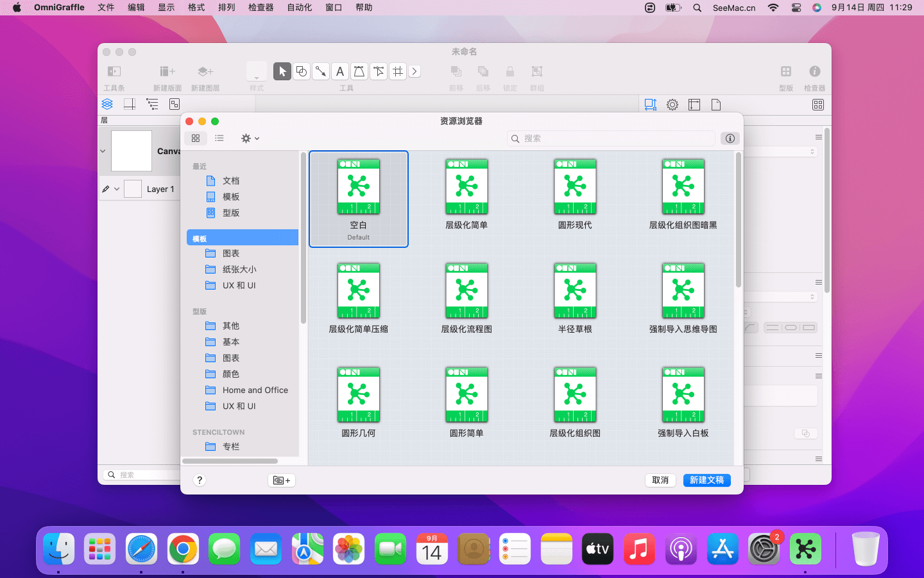Open the 排列 menu in menu bar
The image size is (924, 578).
point(227,8)
